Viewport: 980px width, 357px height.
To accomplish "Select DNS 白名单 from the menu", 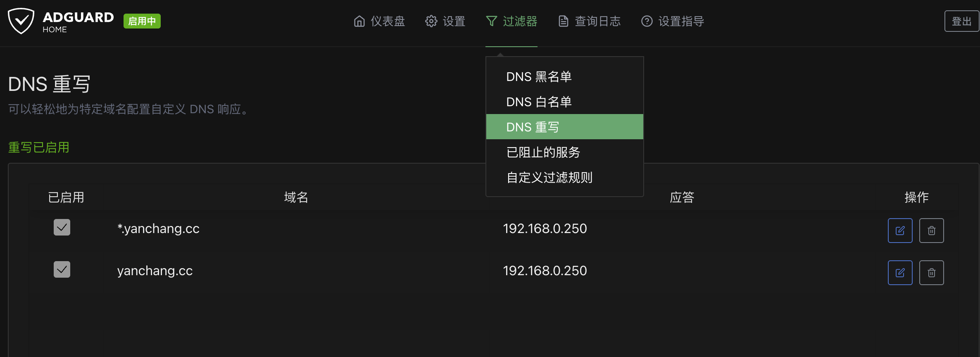I will click(x=539, y=102).
